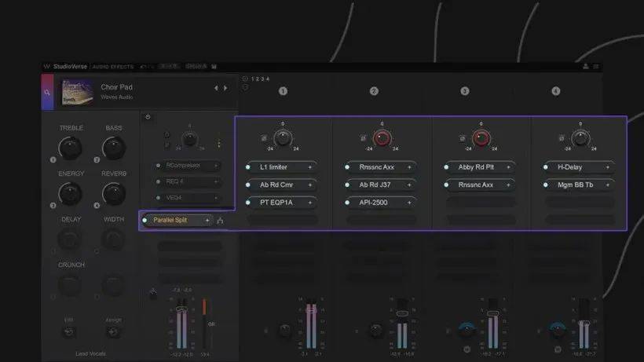Click the blue chain 3 pan knob
The width and height of the screenshot is (644, 362).
(x=467, y=330)
